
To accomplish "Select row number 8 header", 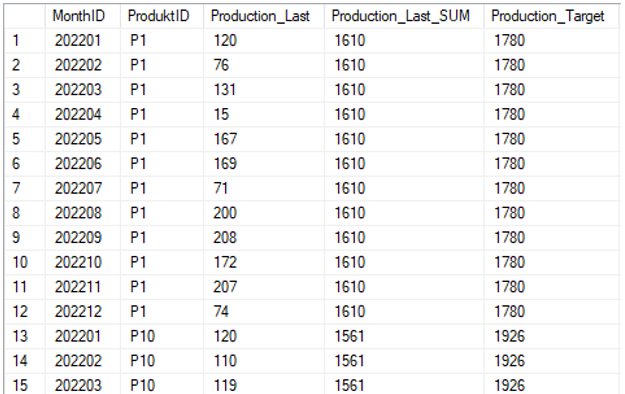I will point(25,213).
